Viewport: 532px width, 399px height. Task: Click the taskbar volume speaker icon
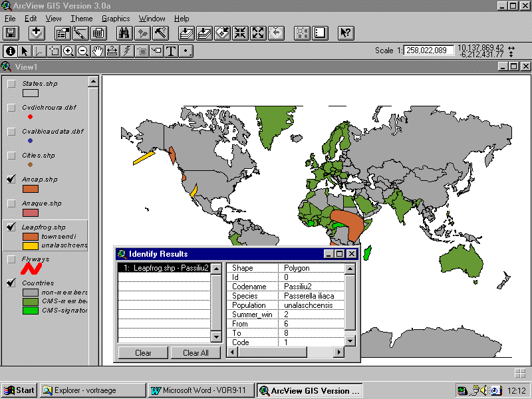coord(484,390)
